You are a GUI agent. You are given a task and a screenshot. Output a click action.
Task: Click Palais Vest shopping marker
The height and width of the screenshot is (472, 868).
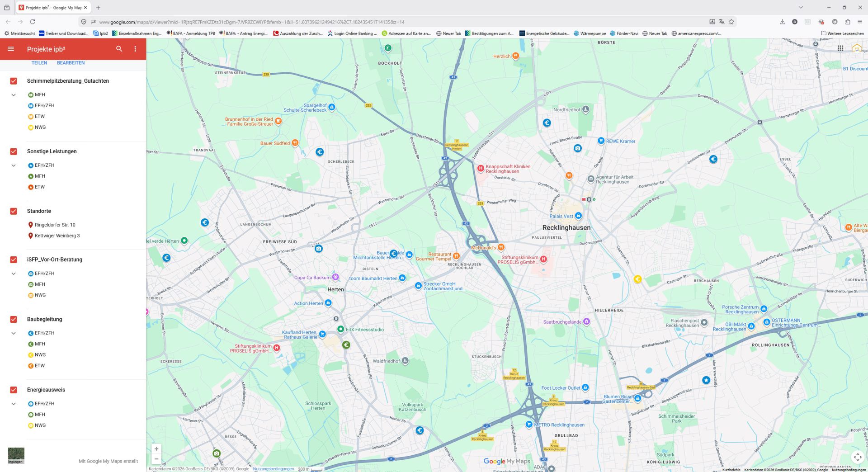pos(578,216)
